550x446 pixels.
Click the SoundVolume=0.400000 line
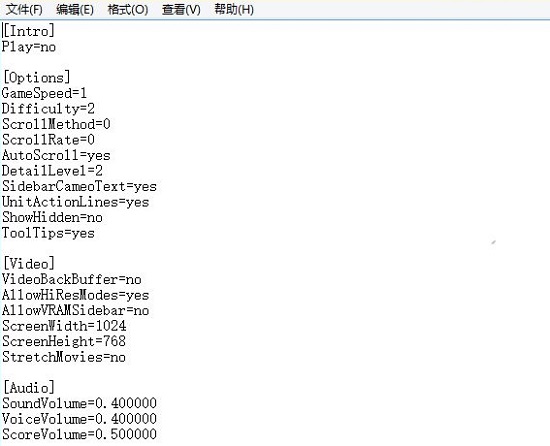pos(79,403)
